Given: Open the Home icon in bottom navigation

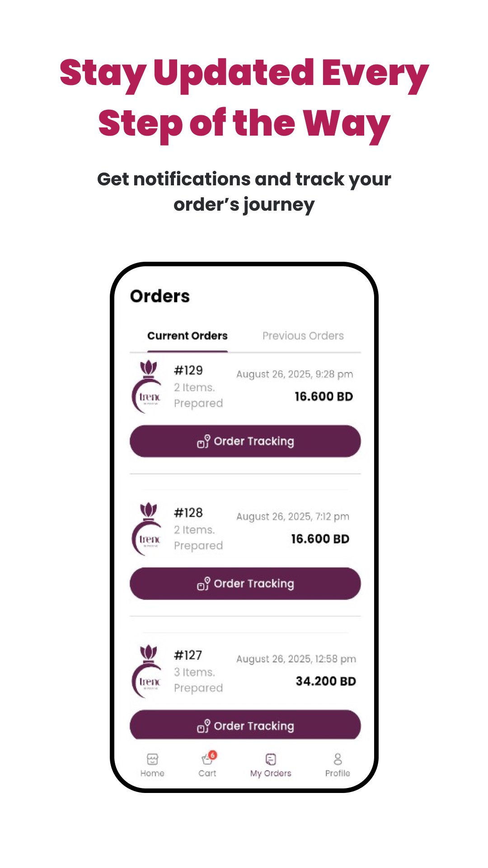Looking at the screenshot, I should 152,759.
